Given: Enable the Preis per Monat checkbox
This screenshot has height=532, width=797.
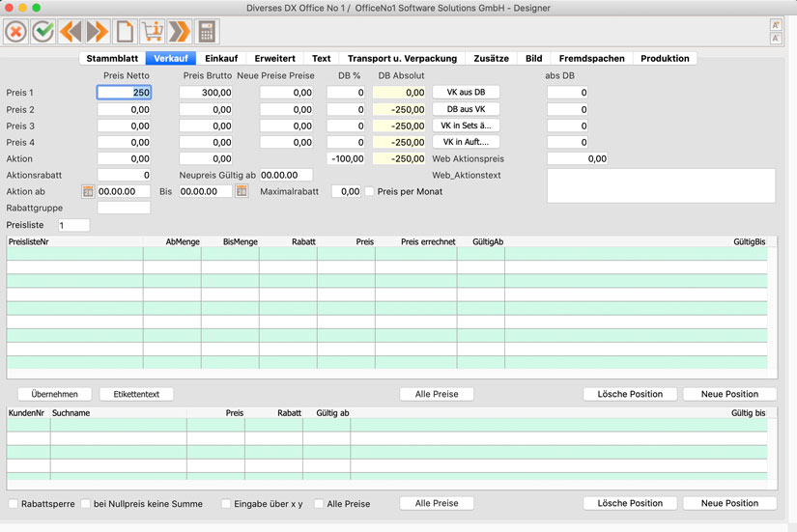Looking at the screenshot, I should tap(370, 191).
